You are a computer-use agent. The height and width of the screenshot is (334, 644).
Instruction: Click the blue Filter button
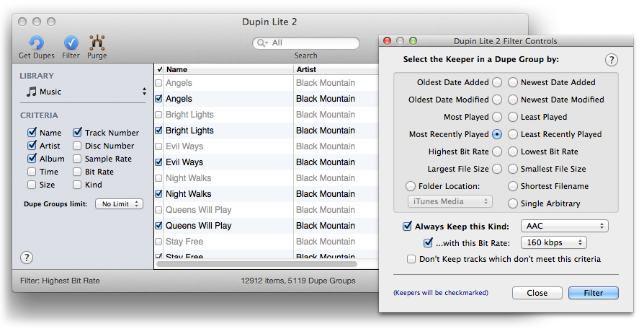593,293
